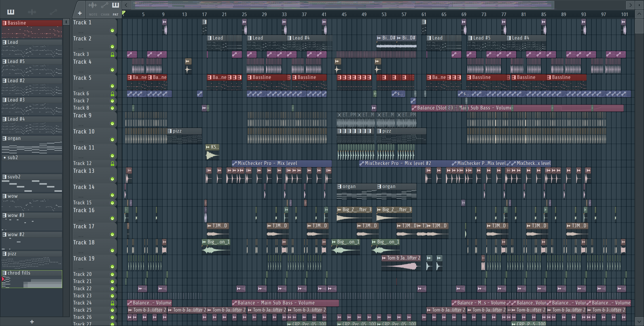Viewport: 644px width, 326px height.
Task: Open the Balance - Main Sub Bass - Volume clip menu
Action: point(235,303)
